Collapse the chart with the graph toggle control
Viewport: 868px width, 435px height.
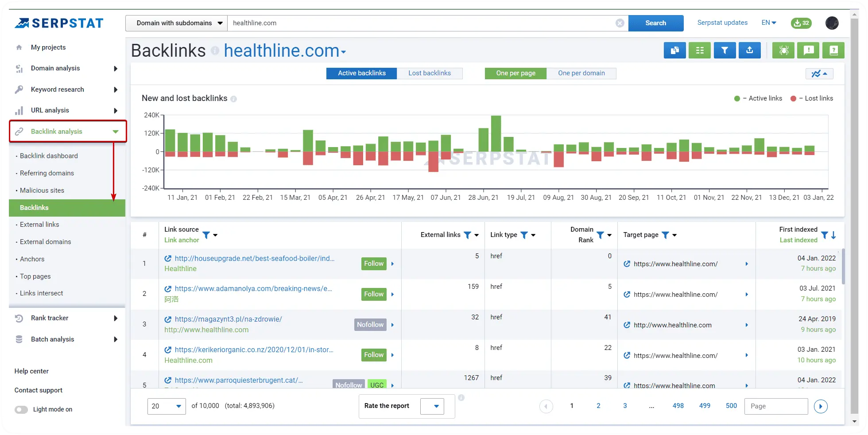point(819,74)
